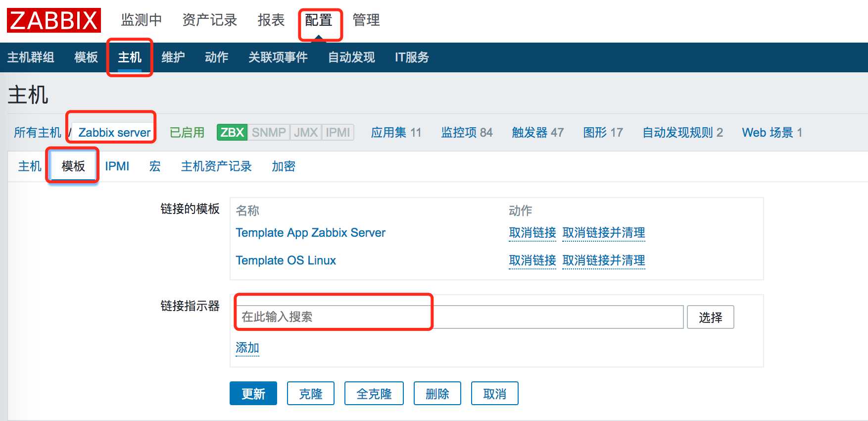Open 关联项事件 submenu
The image size is (868, 421).
(x=278, y=57)
